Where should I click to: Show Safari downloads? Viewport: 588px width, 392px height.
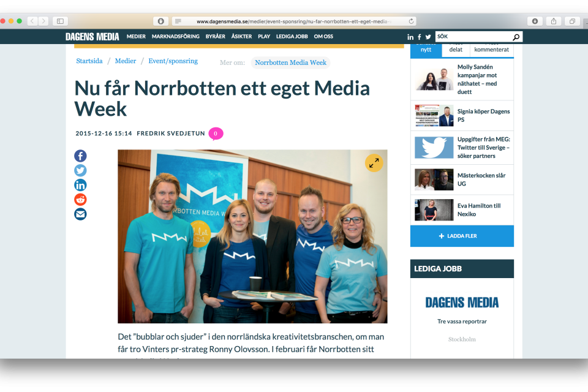tap(535, 21)
